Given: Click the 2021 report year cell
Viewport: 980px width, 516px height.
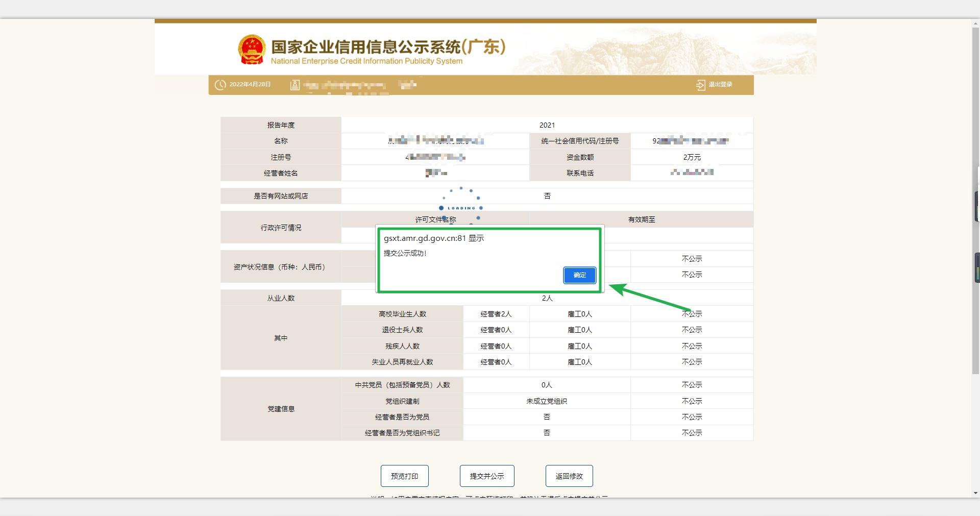Looking at the screenshot, I should tap(547, 125).
